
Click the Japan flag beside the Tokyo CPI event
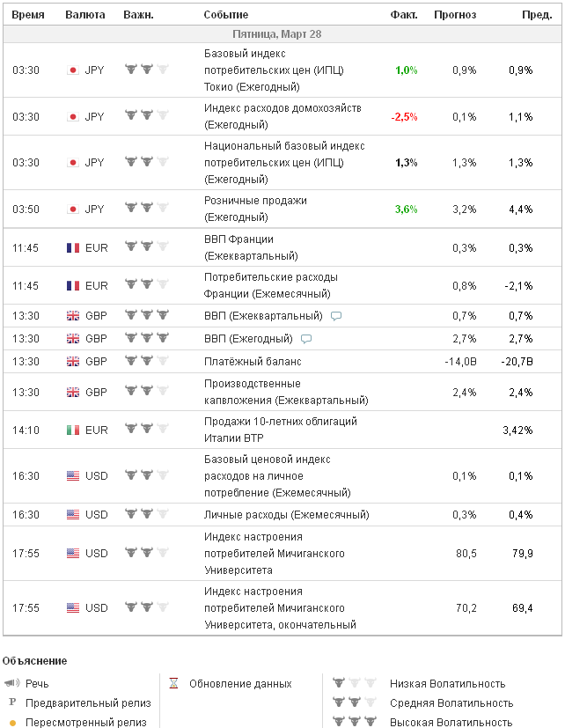73,70
